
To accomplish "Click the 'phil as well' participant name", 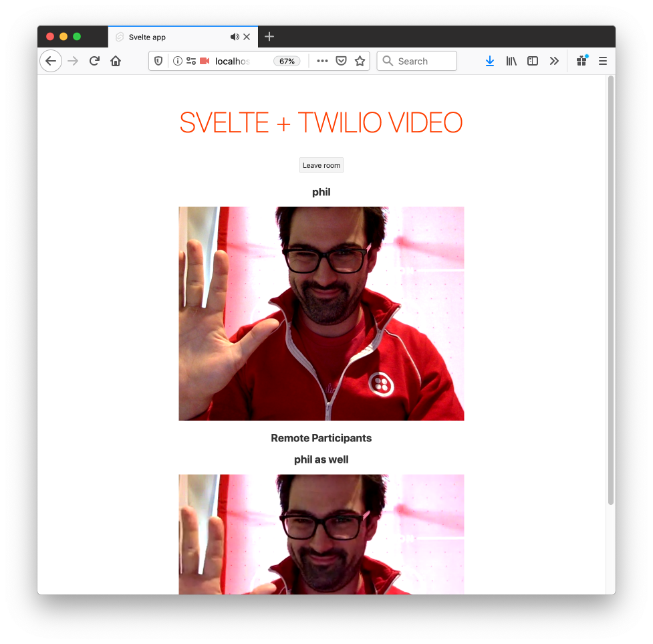I will coord(321,459).
